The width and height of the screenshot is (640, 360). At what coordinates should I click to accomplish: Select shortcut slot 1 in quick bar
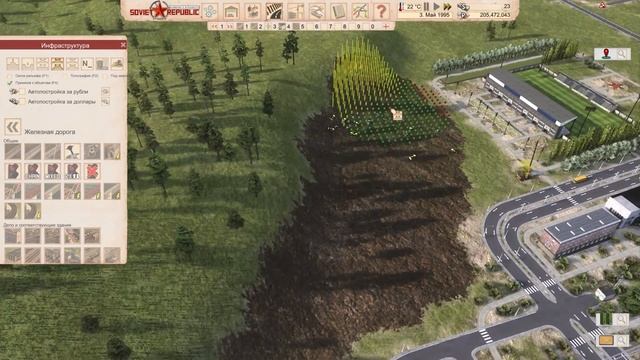click(x=244, y=27)
